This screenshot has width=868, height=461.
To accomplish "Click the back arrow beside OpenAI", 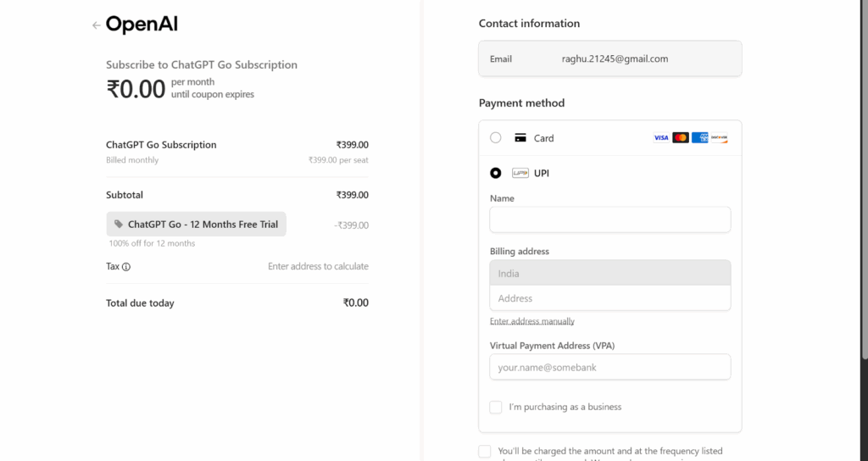I will point(97,25).
